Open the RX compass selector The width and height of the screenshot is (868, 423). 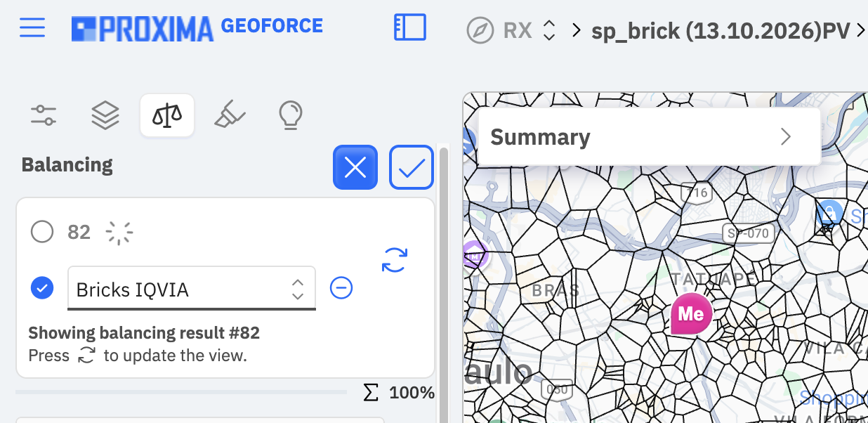pyautogui.click(x=511, y=30)
